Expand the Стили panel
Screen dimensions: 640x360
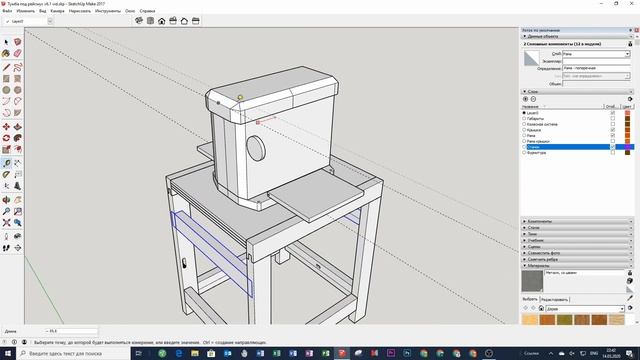point(577,228)
